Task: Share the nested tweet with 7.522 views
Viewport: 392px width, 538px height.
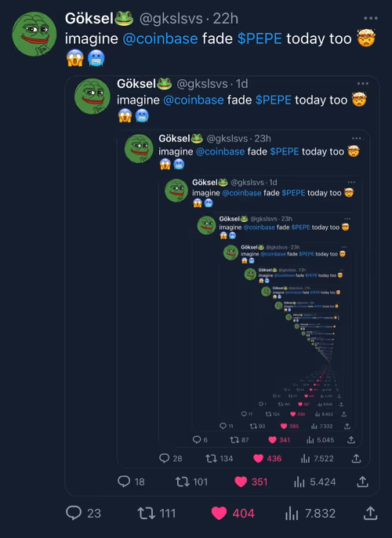Action: [x=357, y=458]
